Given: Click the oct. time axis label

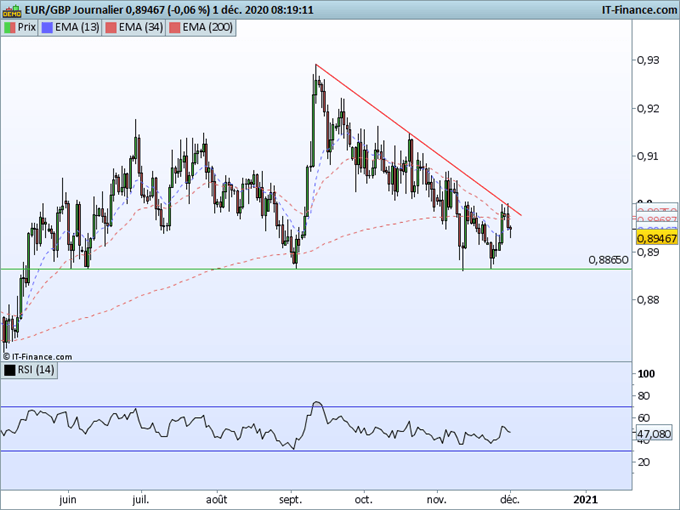Looking at the screenshot, I should [x=363, y=500].
